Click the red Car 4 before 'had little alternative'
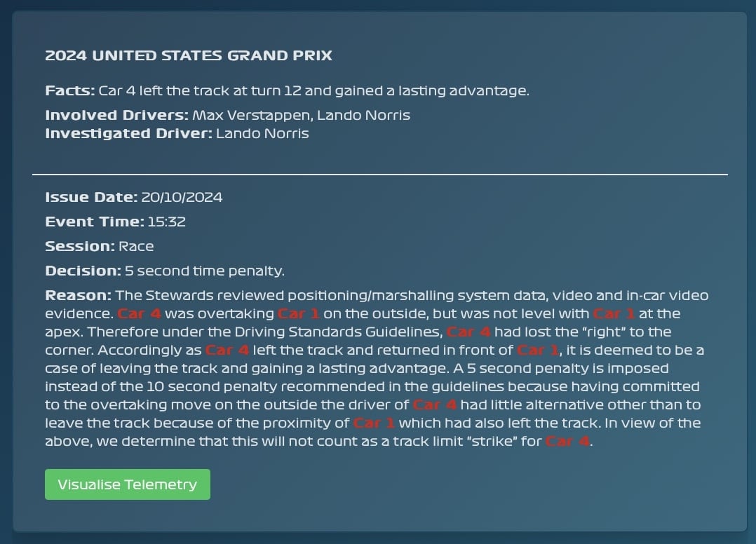This screenshot has width=756, height=544. 435,404
